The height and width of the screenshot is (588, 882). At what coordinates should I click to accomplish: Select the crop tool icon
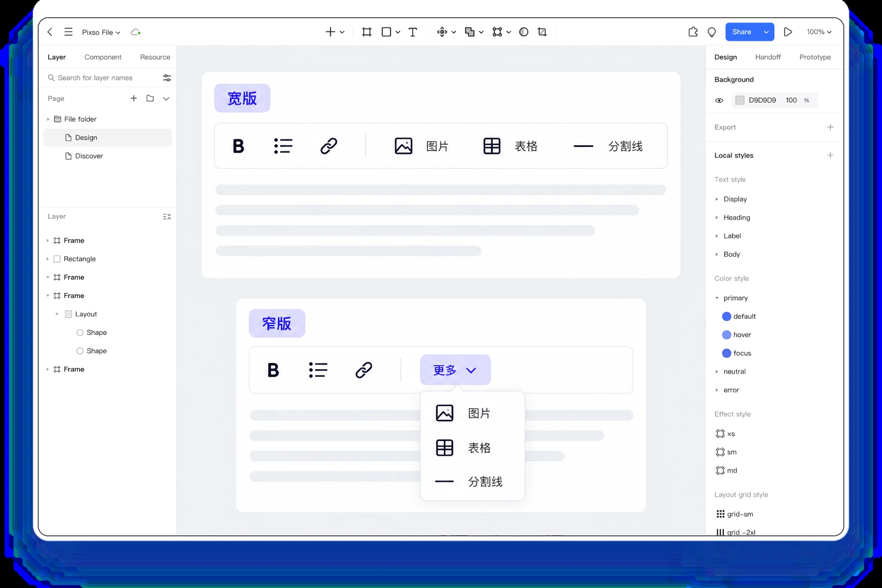[542, 32]
